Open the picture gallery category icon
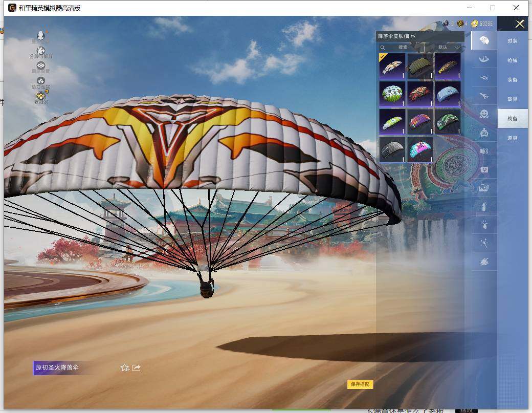This screenshot has height=413, width=532. pyautogui.click(x=484, y=188)
